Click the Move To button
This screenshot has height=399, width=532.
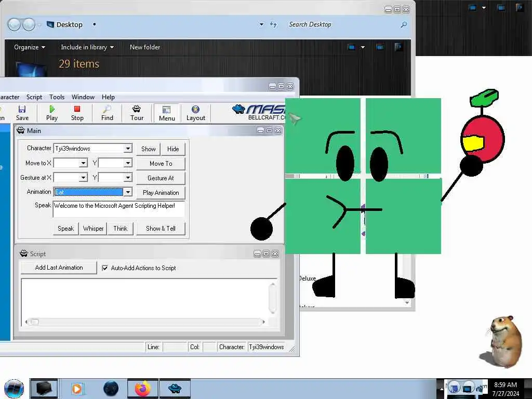161,164
